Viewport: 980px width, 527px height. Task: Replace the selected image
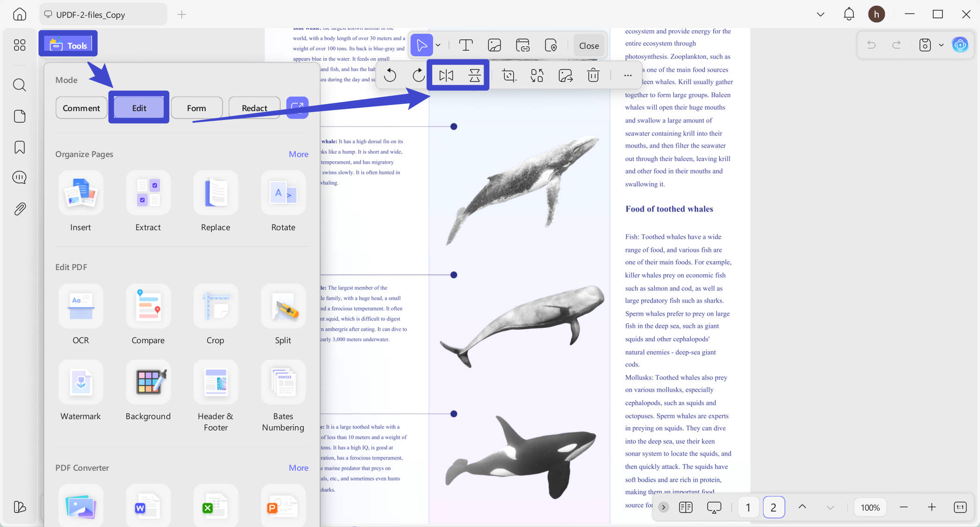(537, 75)
